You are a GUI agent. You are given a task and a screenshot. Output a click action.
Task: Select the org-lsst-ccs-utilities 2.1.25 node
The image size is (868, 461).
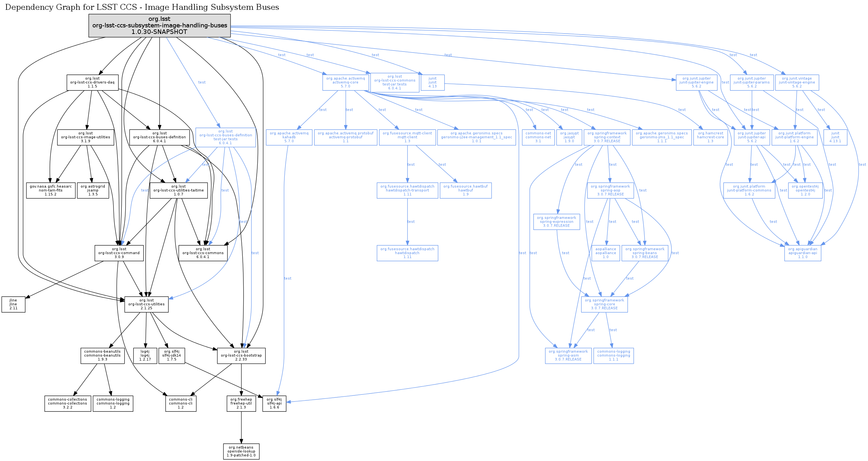(146, 304)
